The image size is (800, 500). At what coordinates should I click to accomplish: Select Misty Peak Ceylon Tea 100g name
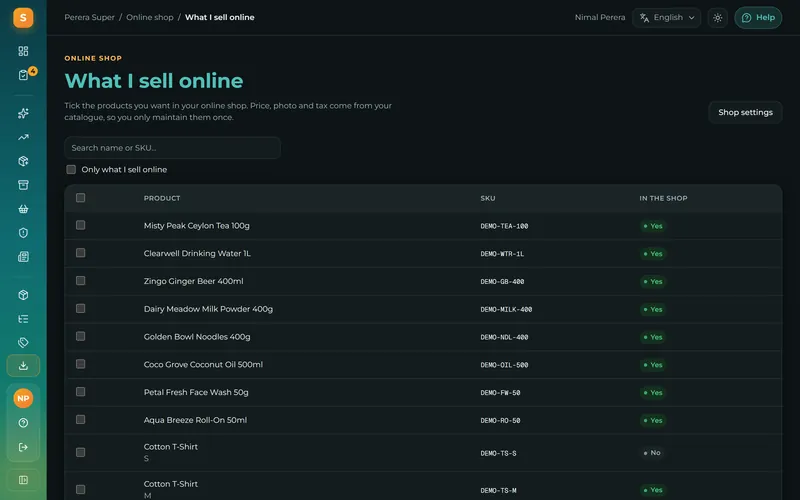[x=196, y=226]
